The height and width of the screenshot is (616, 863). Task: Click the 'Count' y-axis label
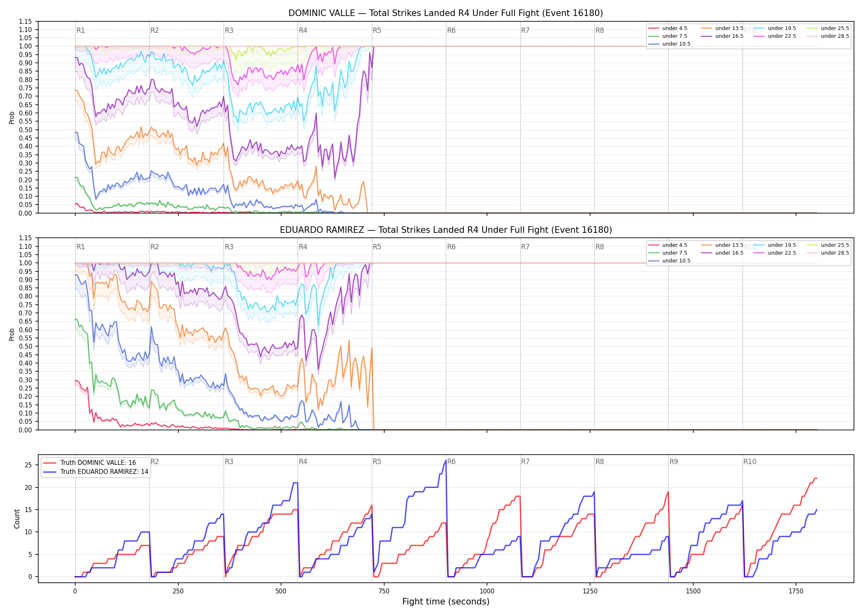coord(17,519)
